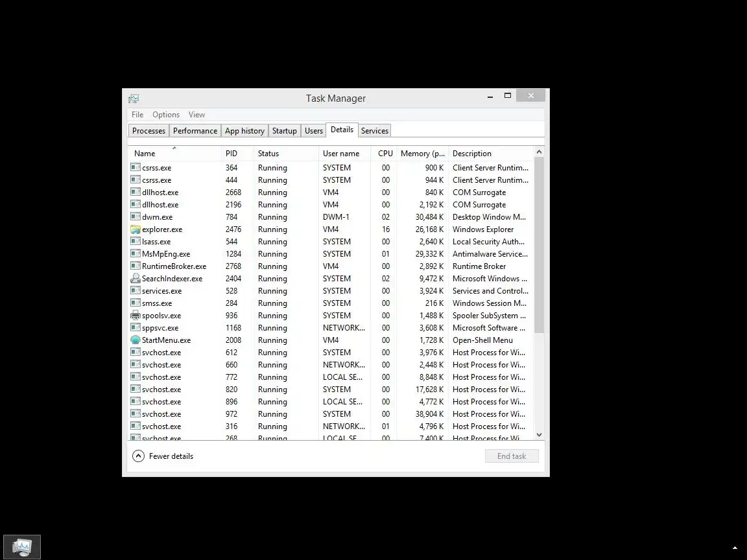Open the View menu
Viewport: 747px width, 560px height.
click(196, 115)
